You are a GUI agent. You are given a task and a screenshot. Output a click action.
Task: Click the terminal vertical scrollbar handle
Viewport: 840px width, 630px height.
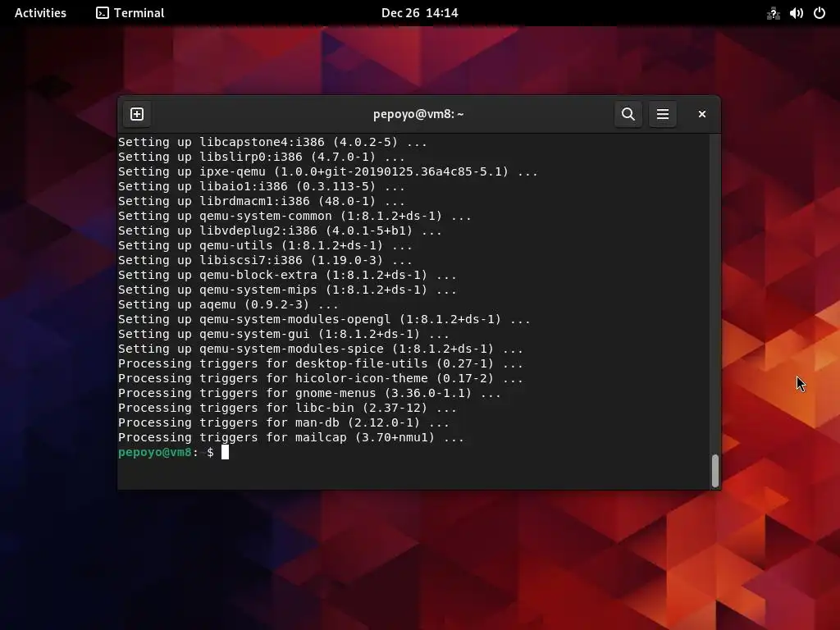tap(714, 471)
